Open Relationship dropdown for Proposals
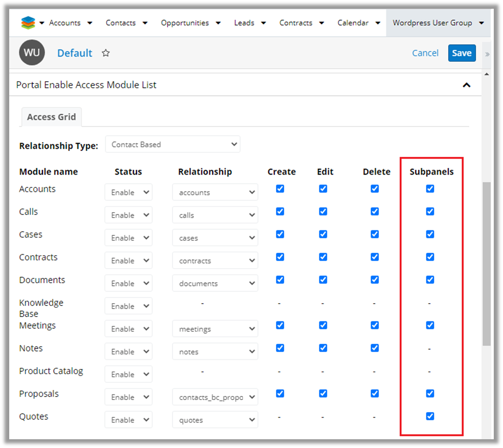503x448 pixels. [x=215, y=397]
